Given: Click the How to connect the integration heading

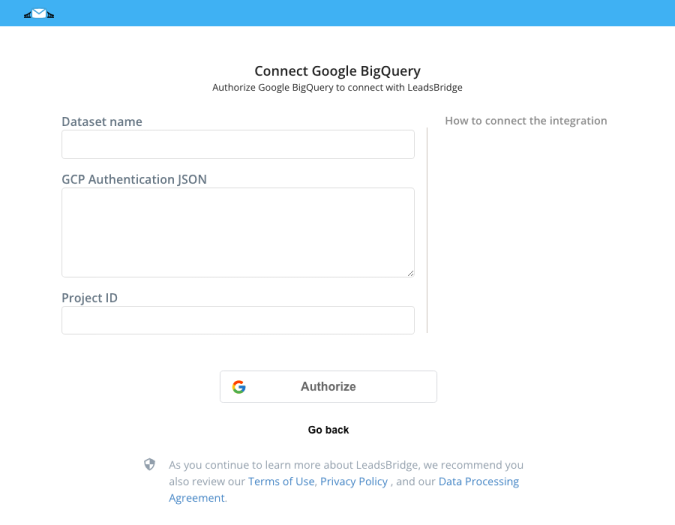Looking at the screenshot, I should [x=526, y=121].
